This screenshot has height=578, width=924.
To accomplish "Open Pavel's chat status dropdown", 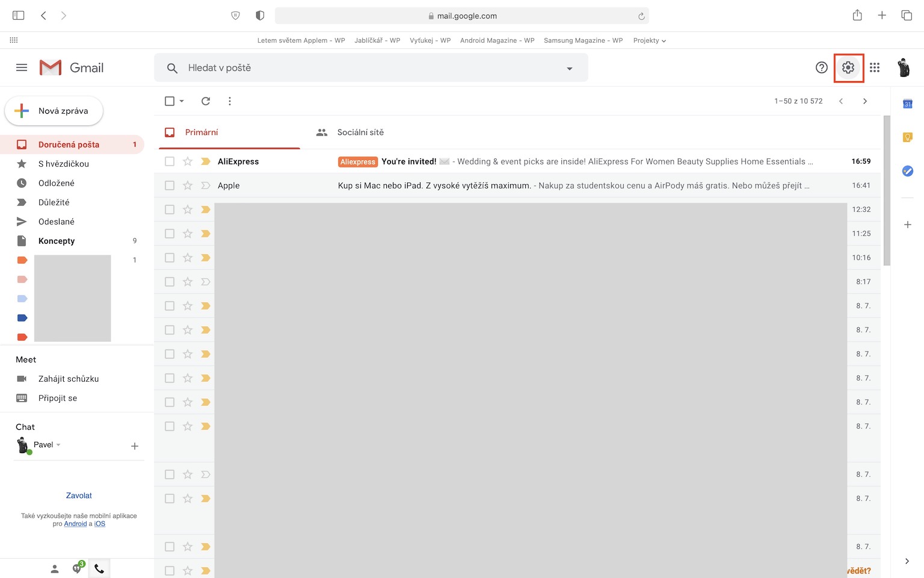I will [x=58, y=445].
